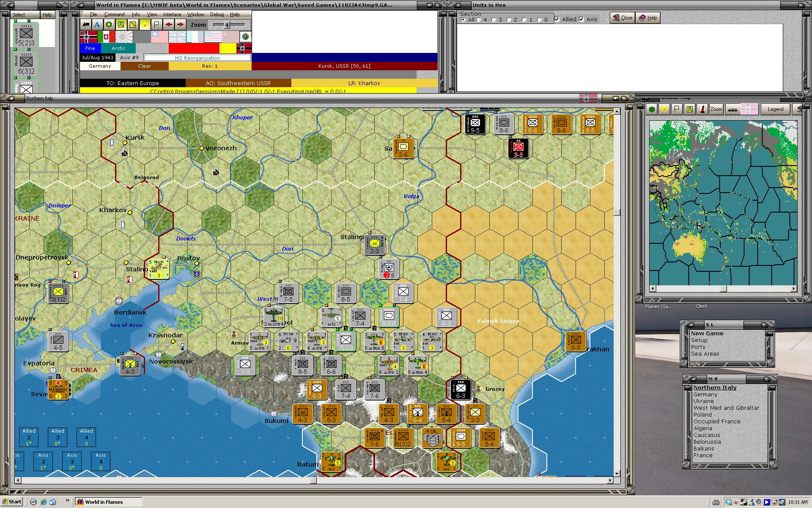812x508 pixels.
Task: Click the lock icon in Units in Hex
Action: (604, 19)
